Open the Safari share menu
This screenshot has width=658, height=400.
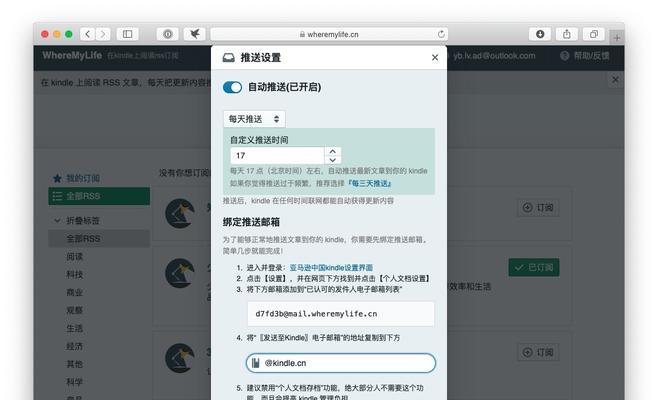click(568, 34)
